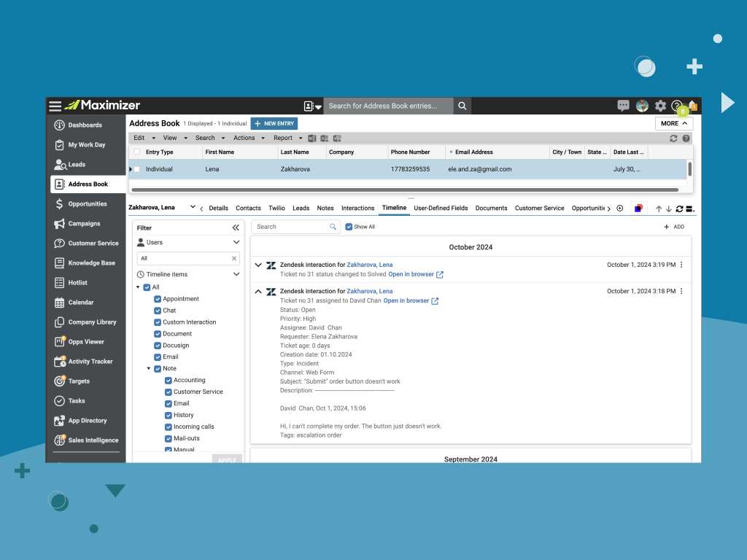Screen dimensions: 747x560
Task: Clear the Users All filter field
Action: pyautogui.click(x=234, y=259)
